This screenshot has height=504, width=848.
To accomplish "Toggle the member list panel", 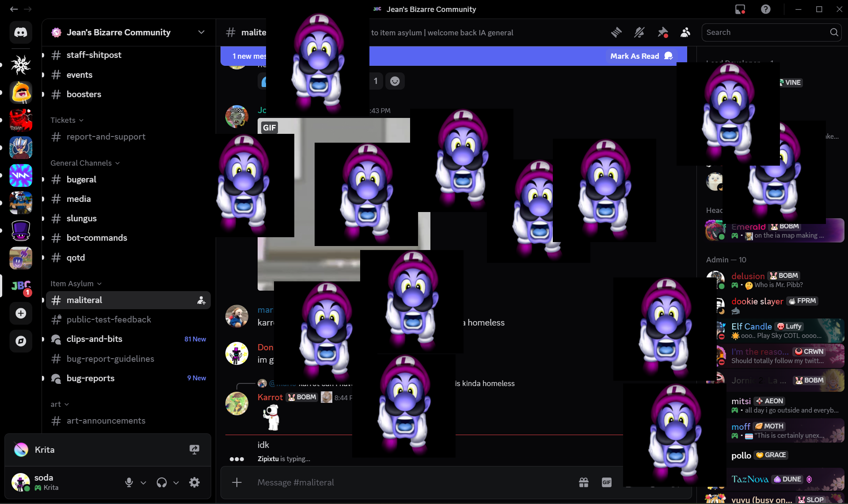I will [x=685, y=32].
